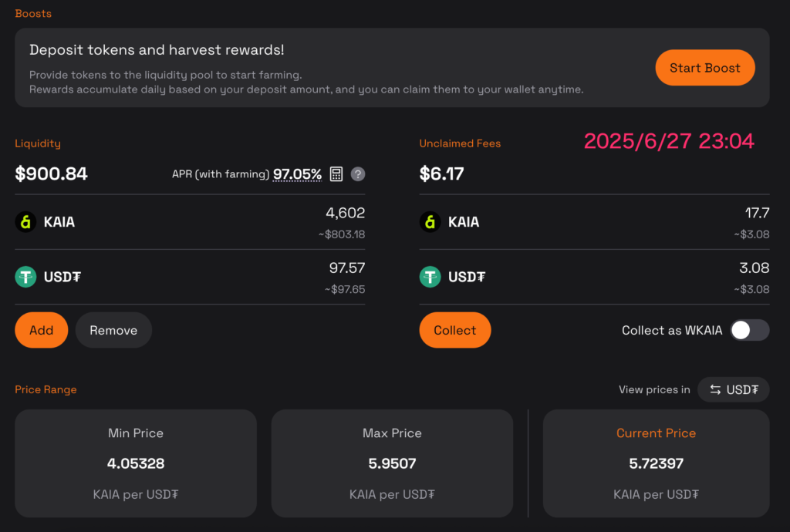790x532 pixels.
Task: Enable the Collect as WKAIA switch
Action: (x=750, y=330)
